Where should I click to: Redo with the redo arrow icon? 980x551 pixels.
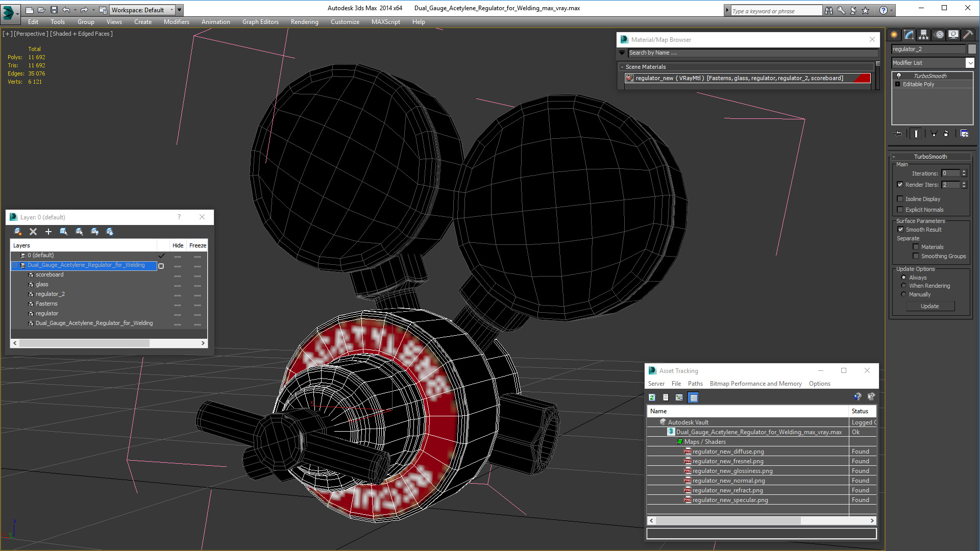84,10
